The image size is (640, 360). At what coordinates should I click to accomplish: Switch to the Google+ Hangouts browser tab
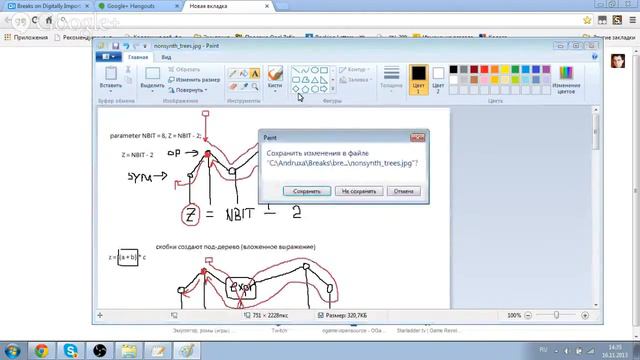(138, 6)
